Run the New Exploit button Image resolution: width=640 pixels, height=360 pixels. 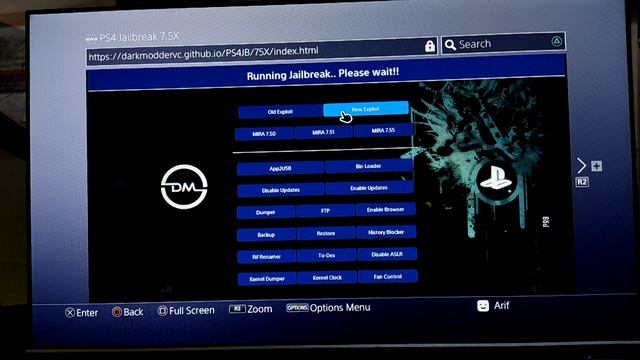click(x=366, y=109)
